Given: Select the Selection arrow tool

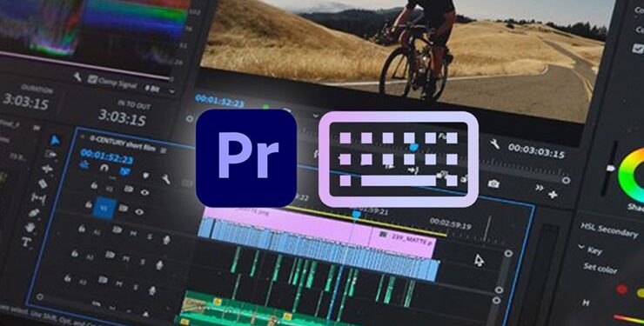Looking at the screenshot, I should [x=55, y=140].
